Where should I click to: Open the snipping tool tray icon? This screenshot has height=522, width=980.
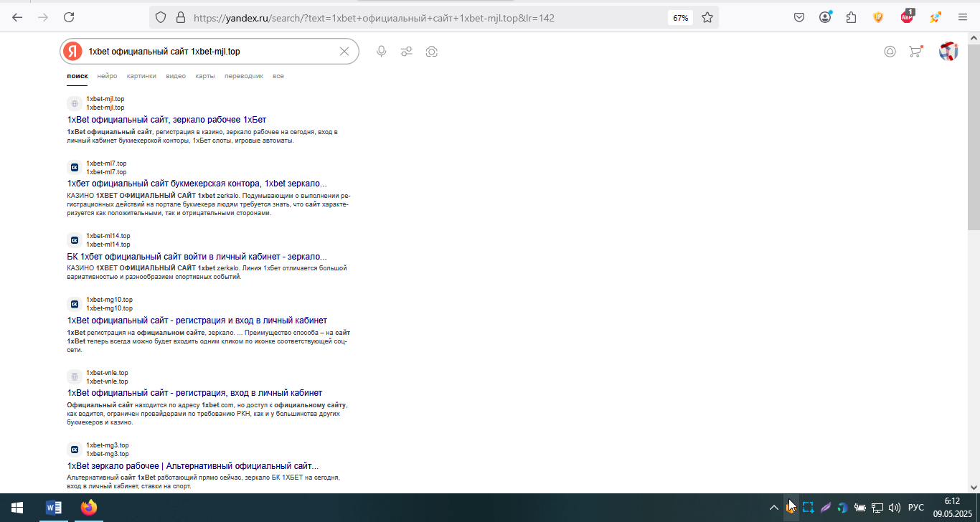(808, 508)
